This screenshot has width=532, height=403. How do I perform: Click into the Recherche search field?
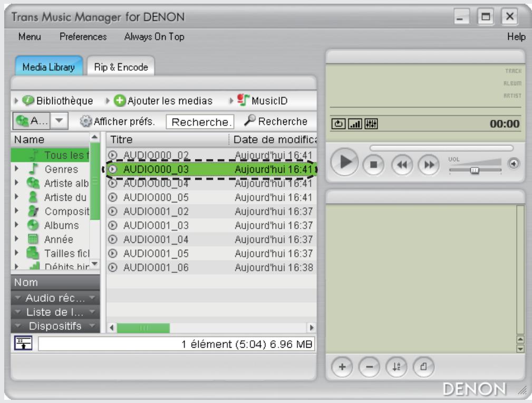[x=200, y=122]
